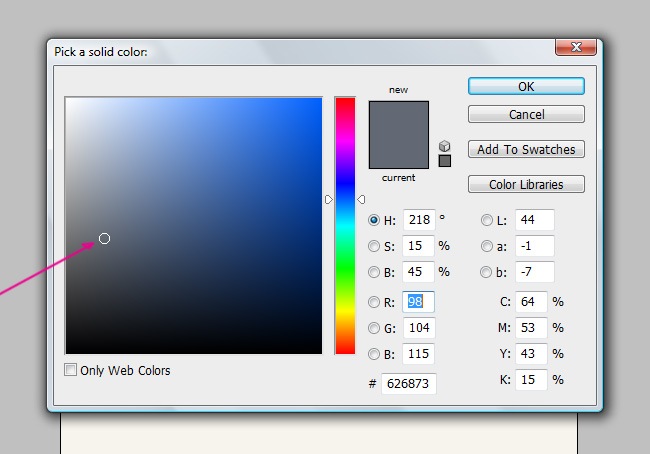The height and width of the screenshot is (454, 650).
Task: Enable the Only Web Colors checkbox
Action: (71, 370)
